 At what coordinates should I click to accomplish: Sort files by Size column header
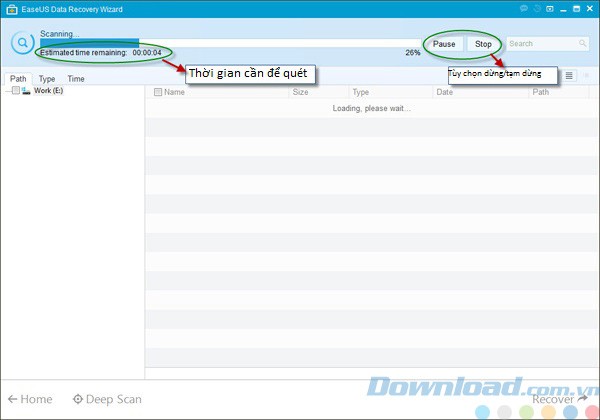[300, 92]
